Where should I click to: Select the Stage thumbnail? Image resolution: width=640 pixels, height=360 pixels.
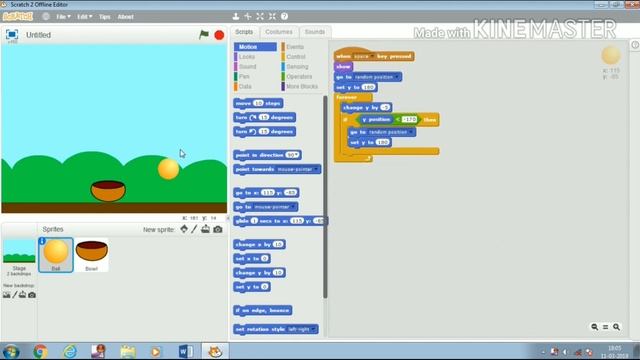pyautogui.click(x=19, y=256)
